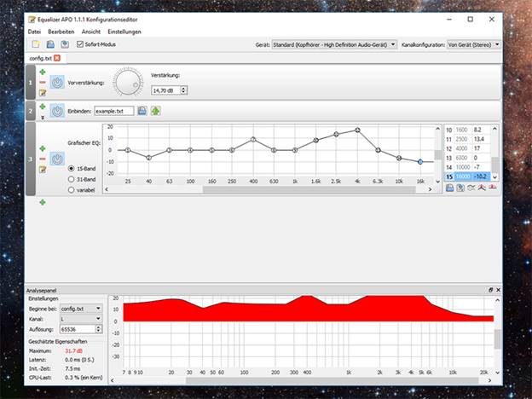Click green plus below the graphic EQ row
Viewport: 532px width, 399px height.
point(43,202)
